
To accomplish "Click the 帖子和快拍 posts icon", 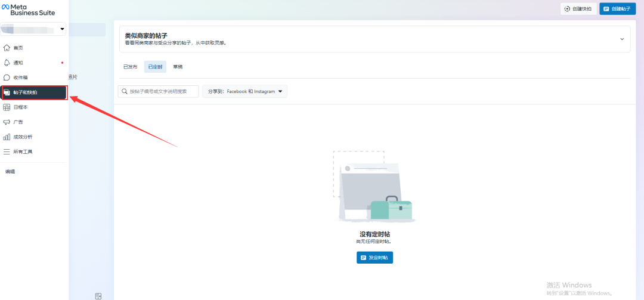I will pos(7,92).
